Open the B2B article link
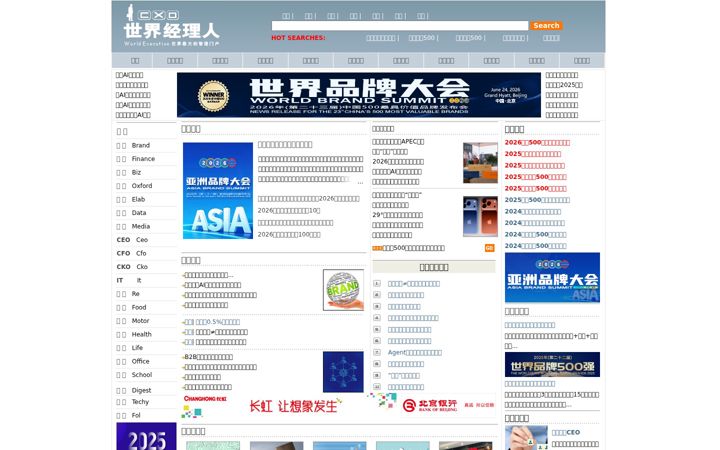 click(208, 357)
